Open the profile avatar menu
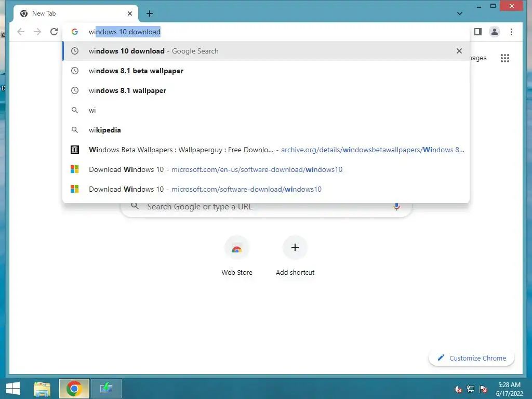 (495, 32)
